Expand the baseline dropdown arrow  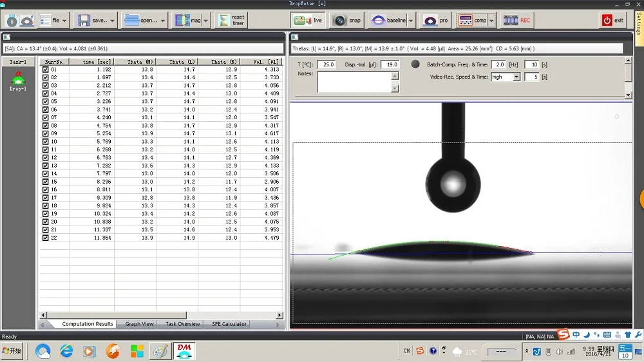(410, 21)
